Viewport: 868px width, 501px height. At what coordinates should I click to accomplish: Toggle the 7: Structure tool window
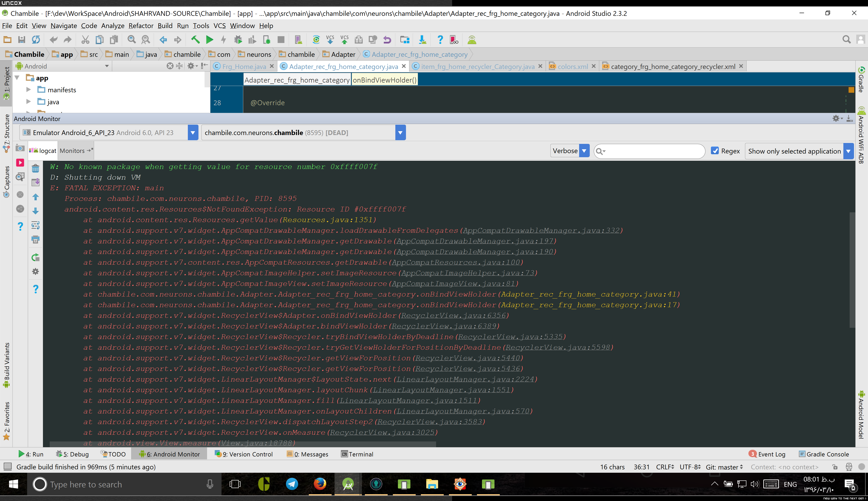click(6, 133)
